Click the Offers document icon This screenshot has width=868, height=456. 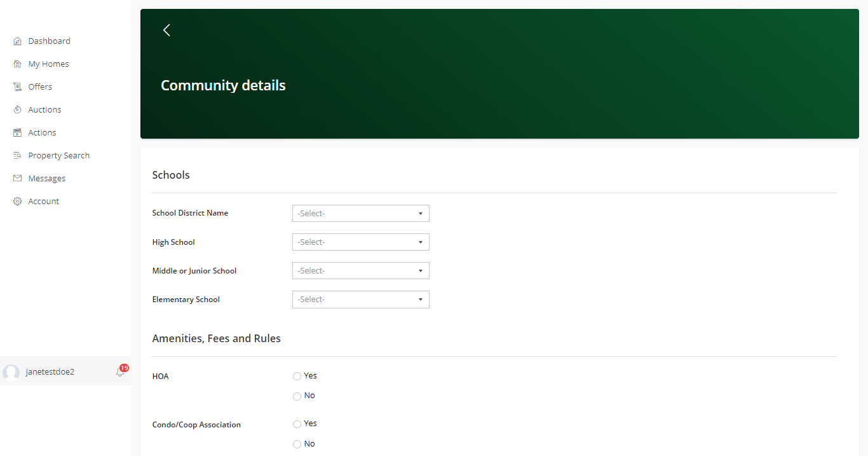coord(17,87)
